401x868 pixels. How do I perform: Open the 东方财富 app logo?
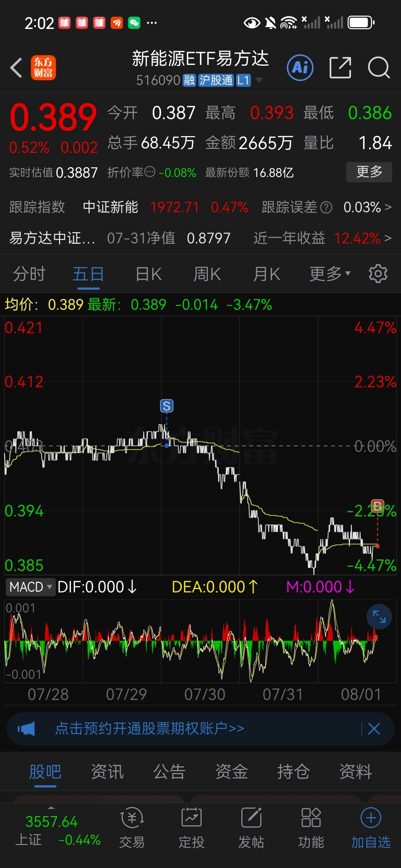pos(43,68)
